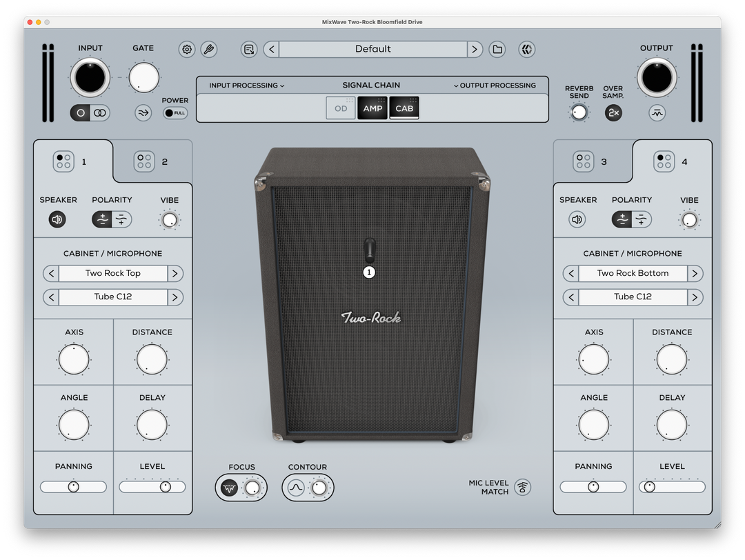Expand the Output Processing dropdown
Image resolution: width=745 pixels, height=560 pixels.
pyautogui.click(x=495, y=86)
